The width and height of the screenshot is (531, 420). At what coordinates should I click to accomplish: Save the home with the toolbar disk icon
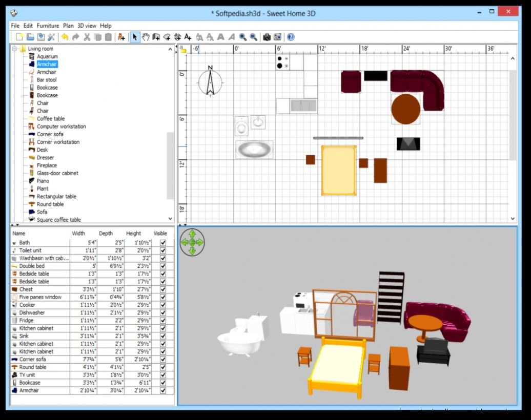[x=41, y=37]
